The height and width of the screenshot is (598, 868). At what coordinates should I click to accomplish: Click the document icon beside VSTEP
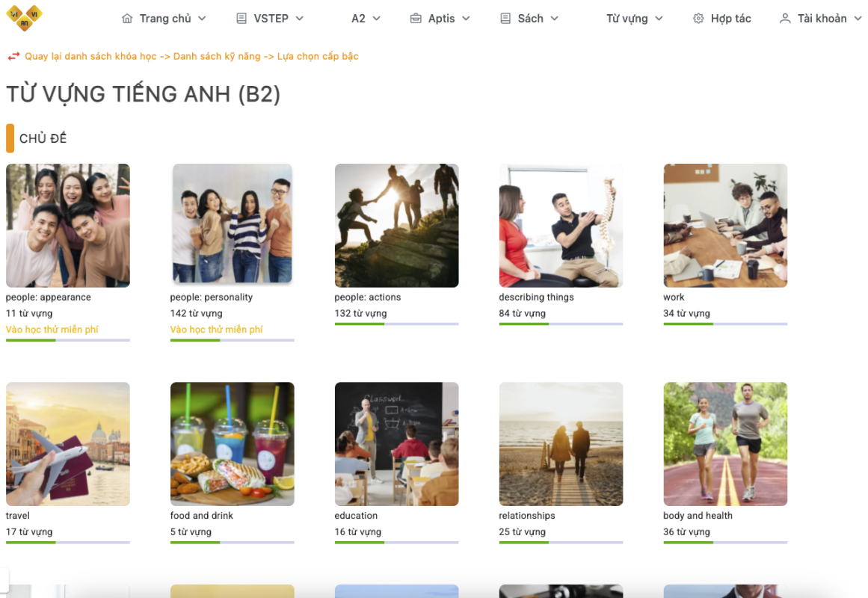(241, 18)
